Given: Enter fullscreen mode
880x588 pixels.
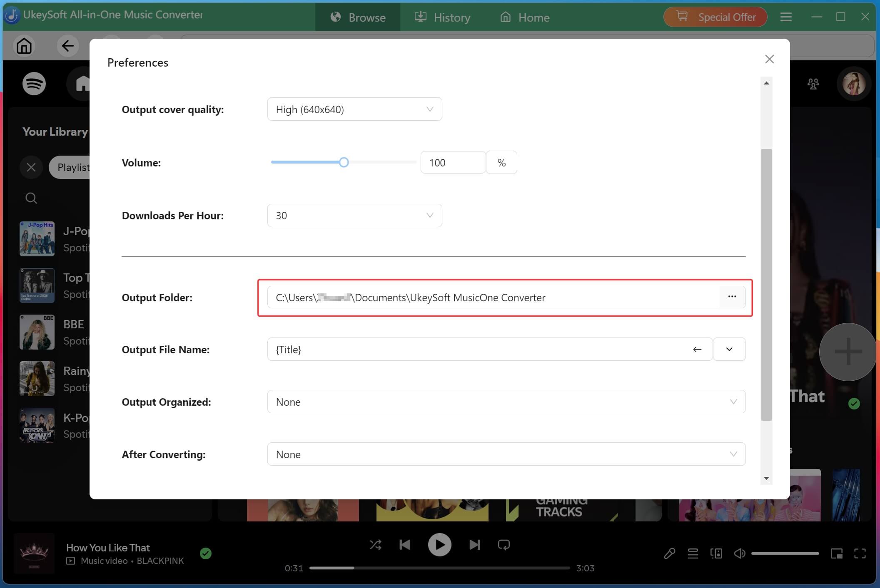Looking at the screenshot, I should point(860,553).
